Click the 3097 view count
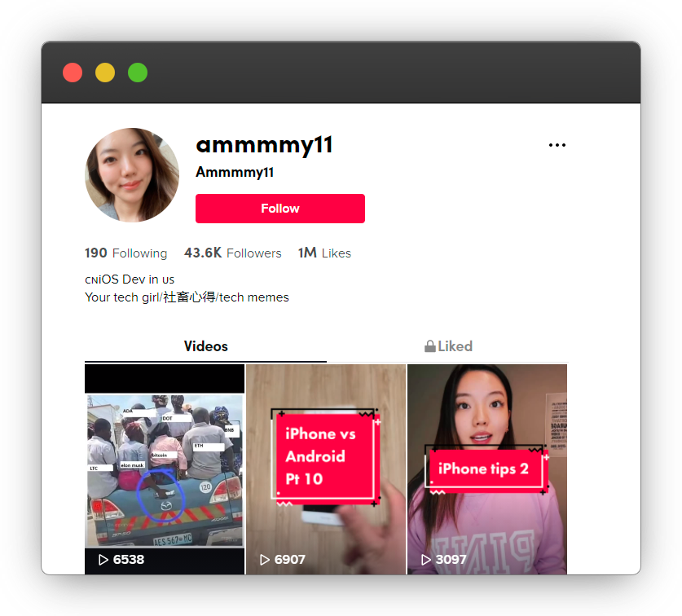682x616 pixels. tap(451, 560)
